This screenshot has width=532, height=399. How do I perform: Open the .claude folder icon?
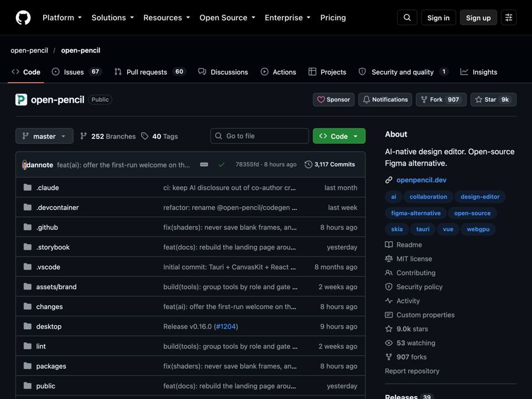click(27, 187)
